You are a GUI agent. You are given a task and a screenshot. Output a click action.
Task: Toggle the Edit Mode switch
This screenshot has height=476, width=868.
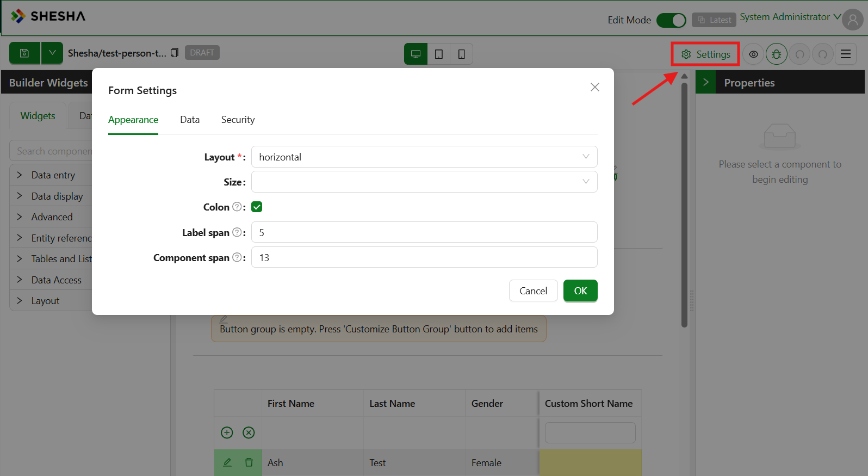pos(671,20)
